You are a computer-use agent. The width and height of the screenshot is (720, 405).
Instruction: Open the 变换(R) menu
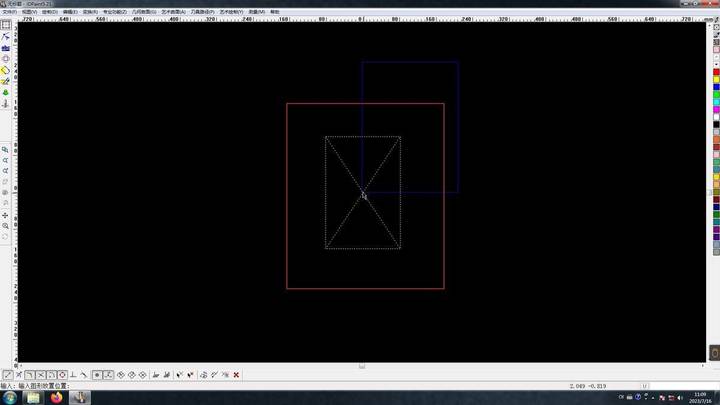coord(90,12)
